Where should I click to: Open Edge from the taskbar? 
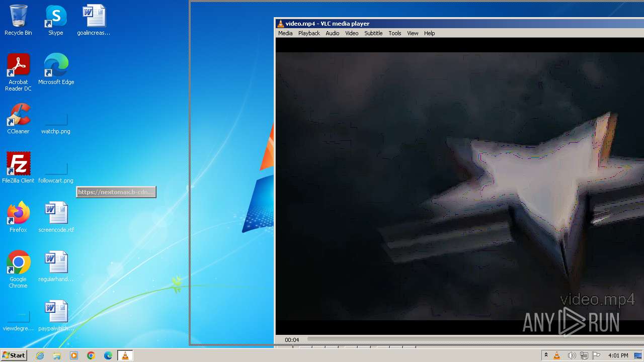tap(108, 355)
